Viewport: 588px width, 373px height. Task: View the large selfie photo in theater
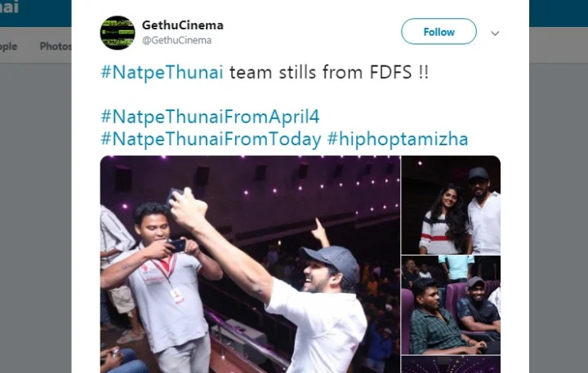click(x=250, y=264)
